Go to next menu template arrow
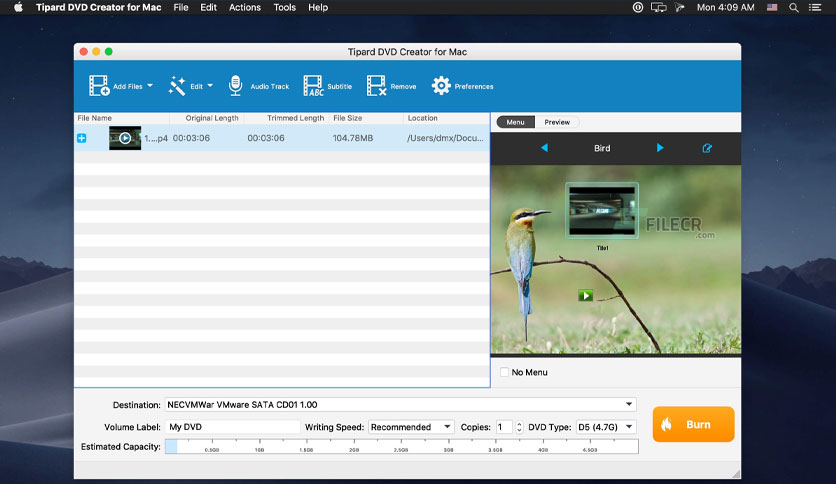Viewport: 836px width, 484px height. click(x=660, y=148)
